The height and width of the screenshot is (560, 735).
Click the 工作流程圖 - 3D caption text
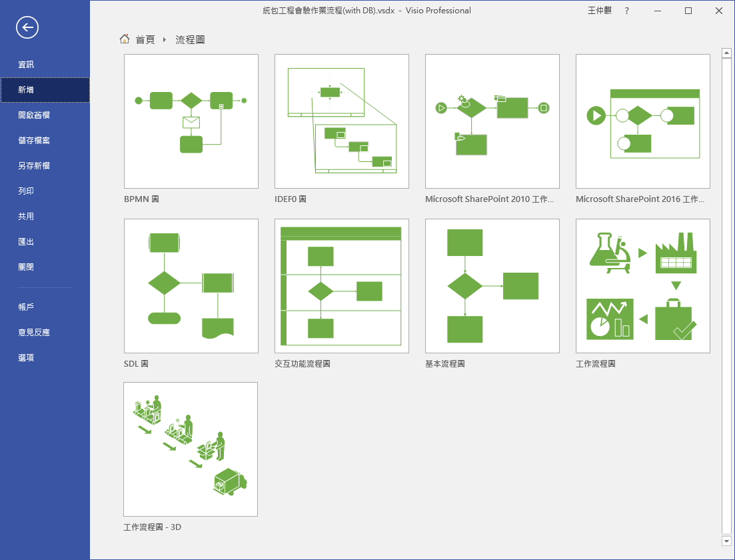(x=153, y=527)
